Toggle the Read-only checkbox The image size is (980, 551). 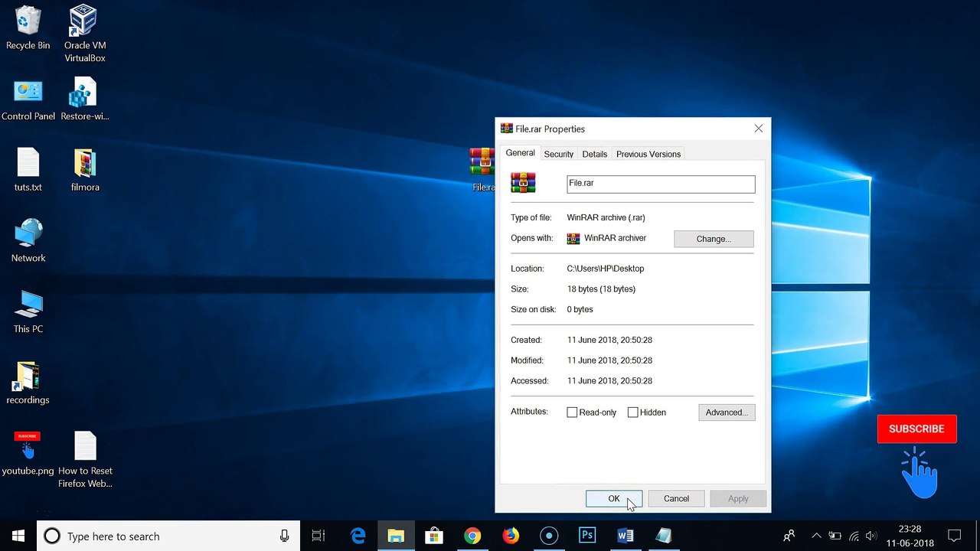pos(572,412)
